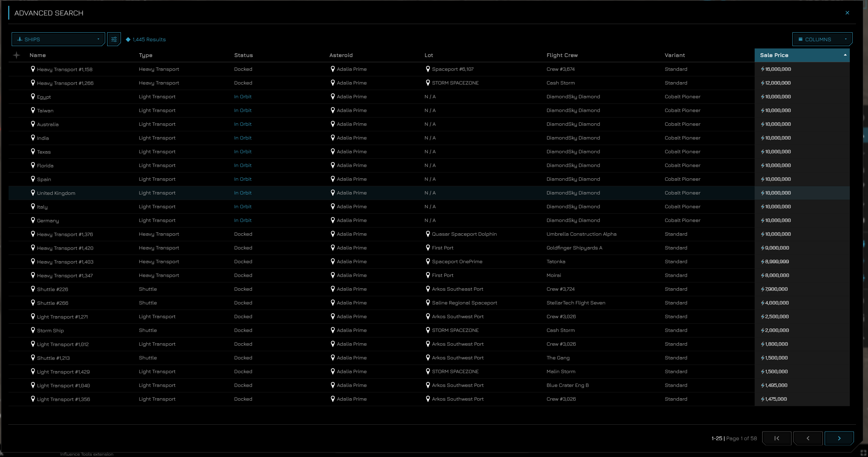This screenshot has height=457, width=868.
Task: Click location pin beside Light Transport #1,356 name
Action: point(33,399)
